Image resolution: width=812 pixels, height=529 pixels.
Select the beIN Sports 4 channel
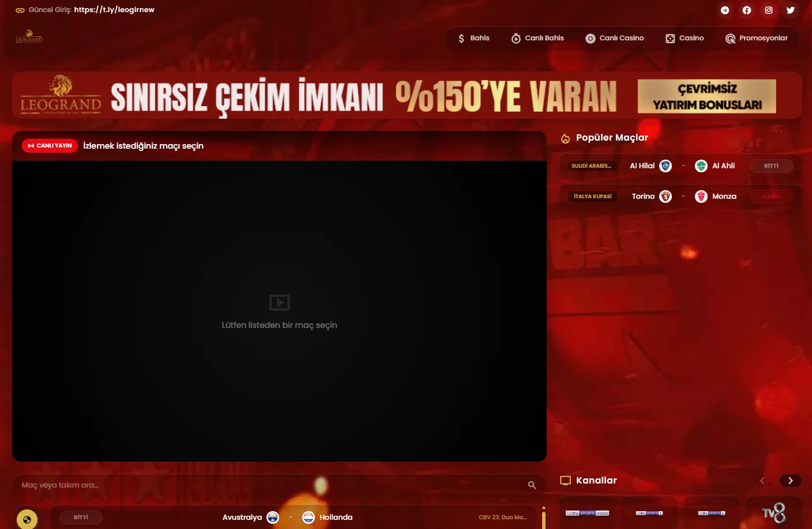tap(712, 513)
